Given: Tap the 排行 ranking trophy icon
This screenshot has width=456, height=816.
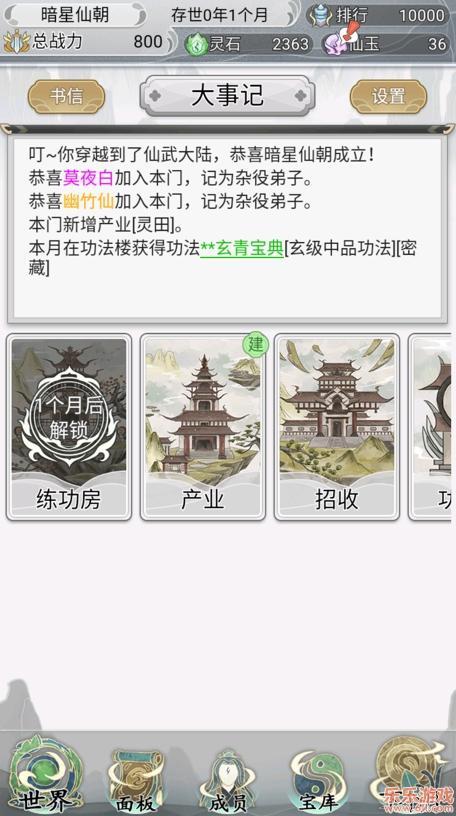Looking at the screenshot, I should 320,15.
